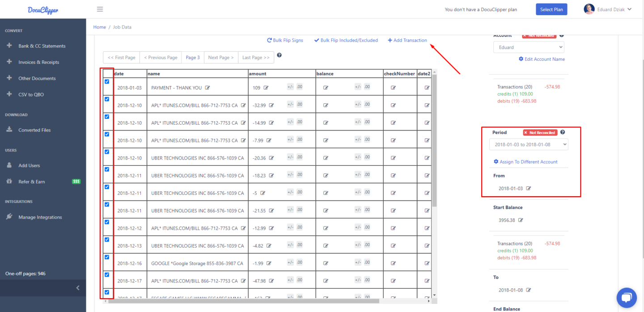644x312 pixels.
Task: Edit the amount -12.99 value
Action: [271, 228]
